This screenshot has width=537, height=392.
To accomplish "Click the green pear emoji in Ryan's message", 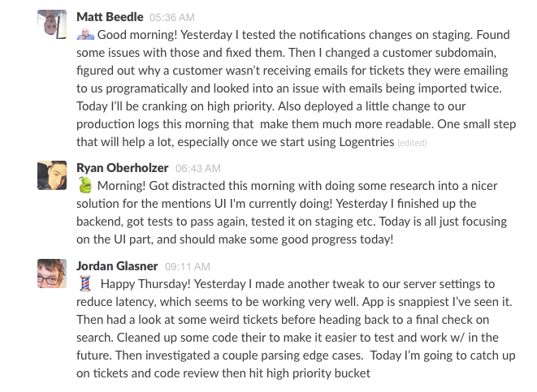I will 85,185.
